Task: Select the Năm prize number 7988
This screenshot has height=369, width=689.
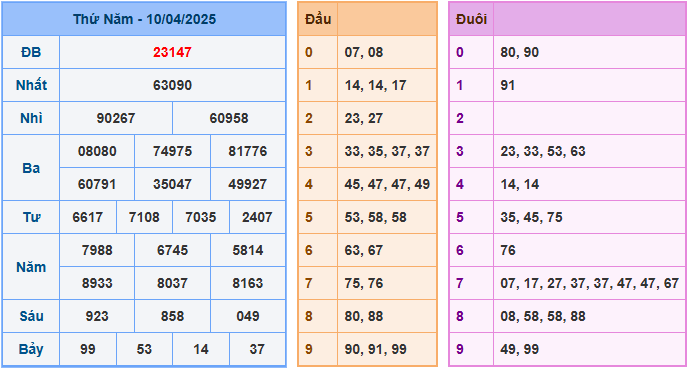Action: pyautogui.click(x=97, y=250)
